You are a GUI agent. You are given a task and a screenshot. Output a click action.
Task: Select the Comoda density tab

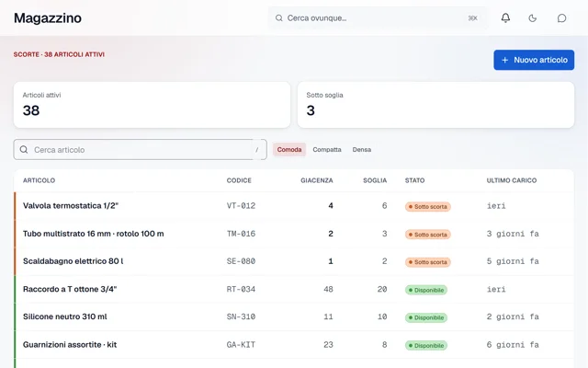pyautogui.click(x=289, y=149)
